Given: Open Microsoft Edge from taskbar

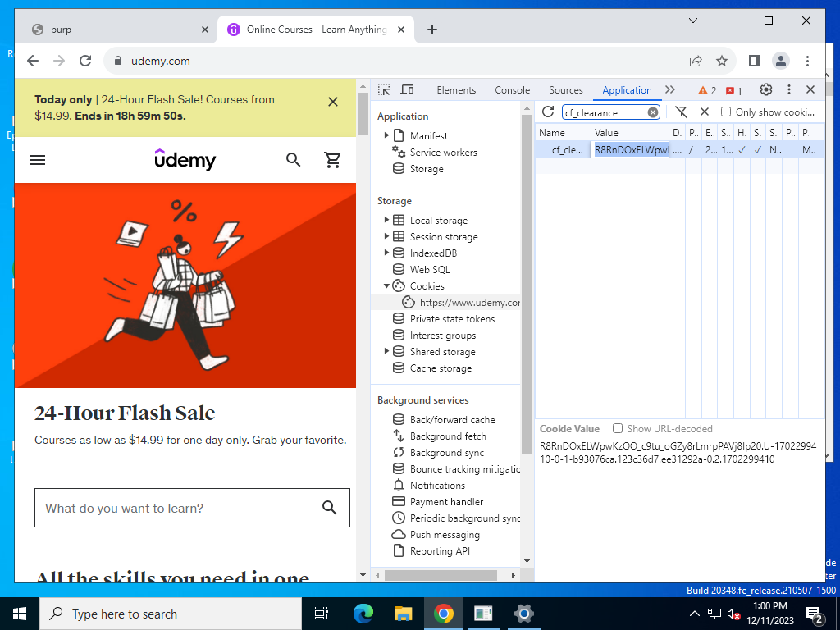Looking at the screenshot, I should tap(363, 614).
